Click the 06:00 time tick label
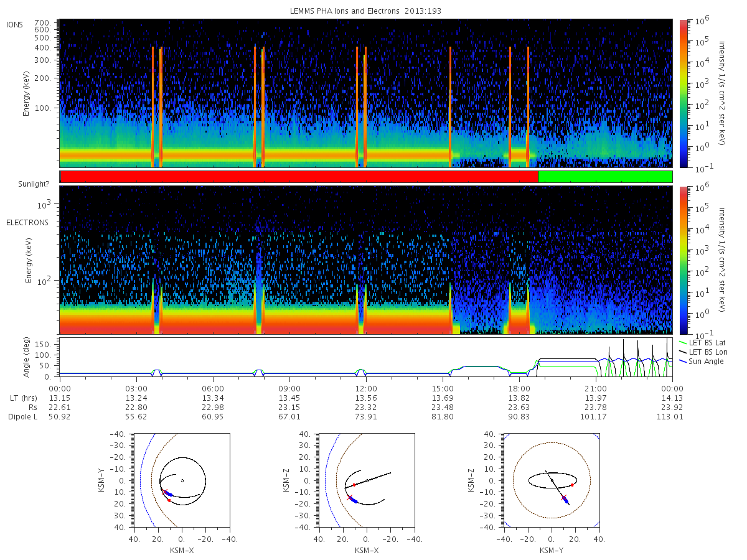Viewport: 747px width, 560px height. [213, 388]
